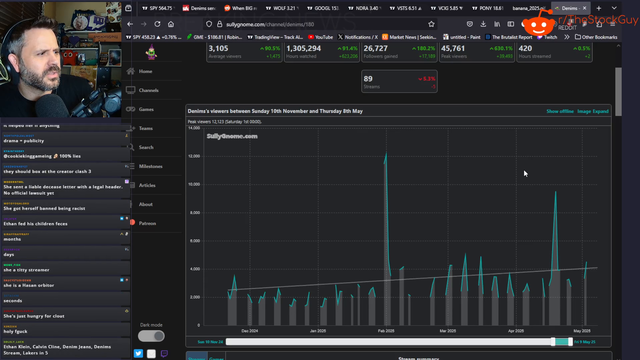This screenshot has width=640, height=360.
Task: Open the TradingView bookmark
Action: tap(275, 37)
